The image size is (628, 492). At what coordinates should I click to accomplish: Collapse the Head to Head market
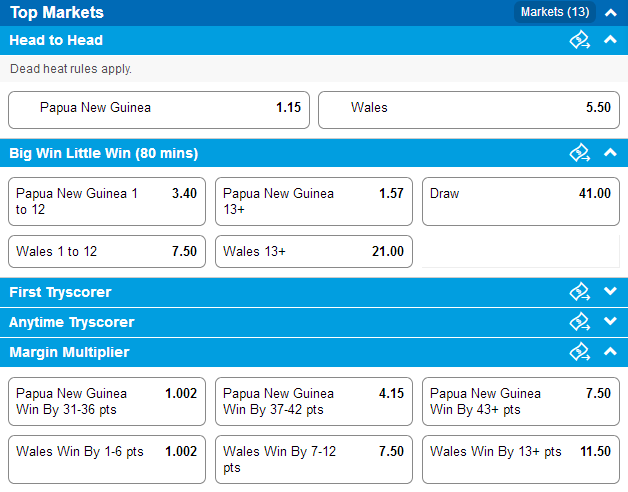[x=610, y=40]
